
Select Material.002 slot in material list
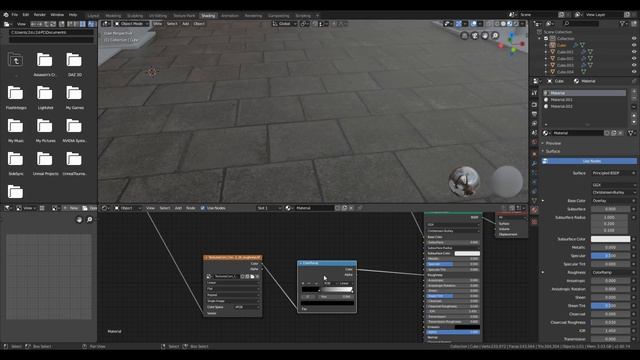(584, 106)
